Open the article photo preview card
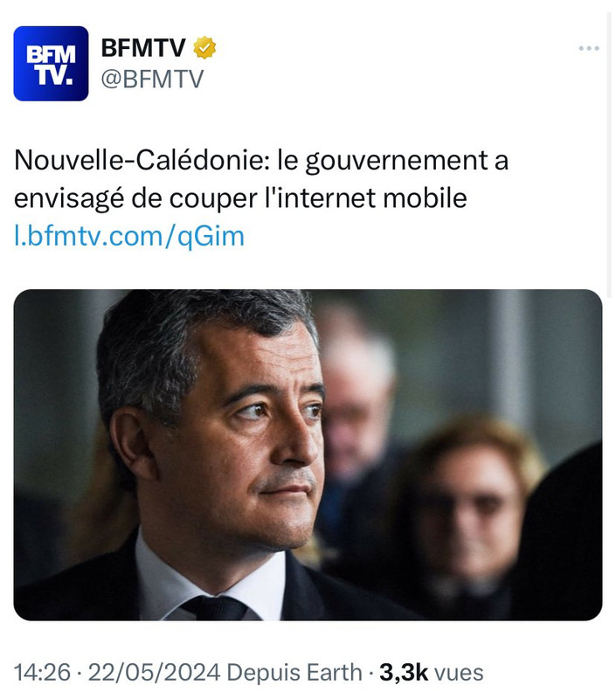 click(308, 454)
